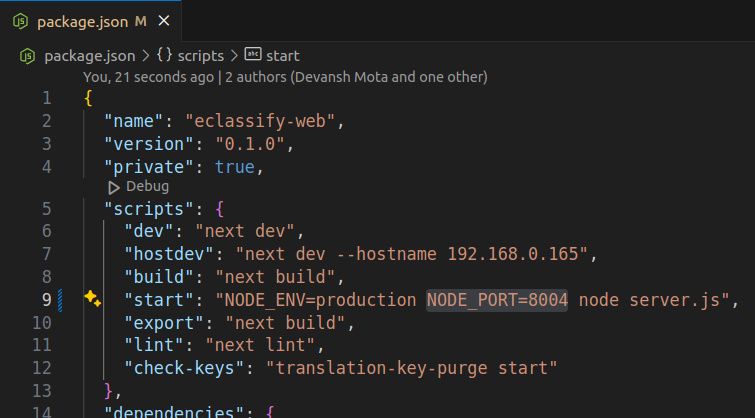Select the start breadcrumb item

pos(283,56)
